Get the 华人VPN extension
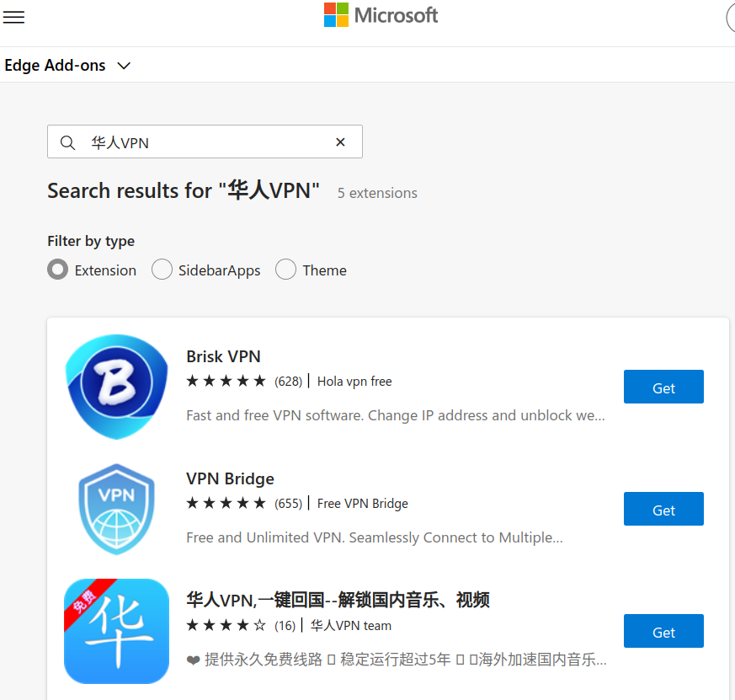The height and width of the screenshot is (700, 735). [663, 631]
